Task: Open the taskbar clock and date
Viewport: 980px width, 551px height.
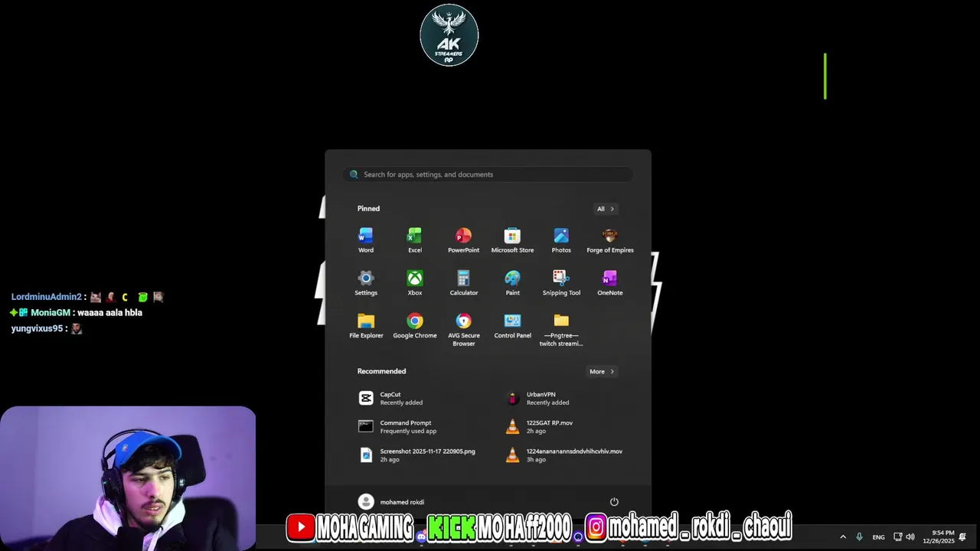Action: tap(939, 537)
